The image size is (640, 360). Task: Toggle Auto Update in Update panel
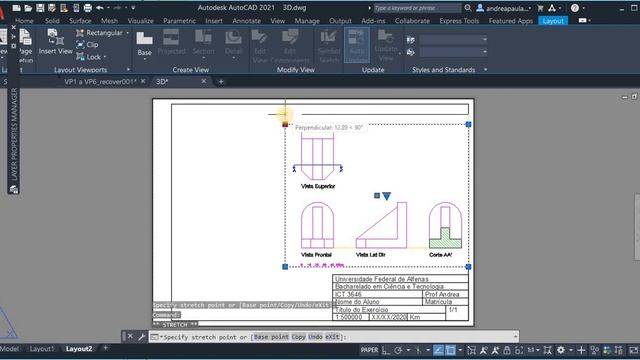357,45
